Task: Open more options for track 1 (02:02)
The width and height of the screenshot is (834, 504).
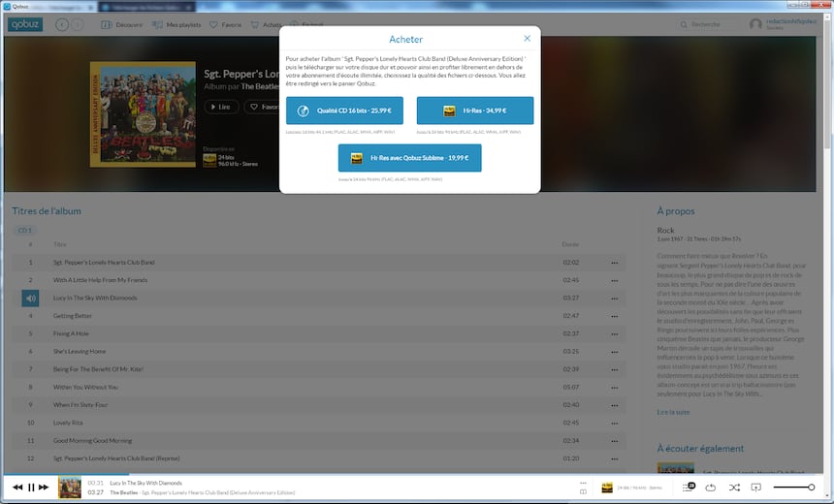Action: coord(614,263)
